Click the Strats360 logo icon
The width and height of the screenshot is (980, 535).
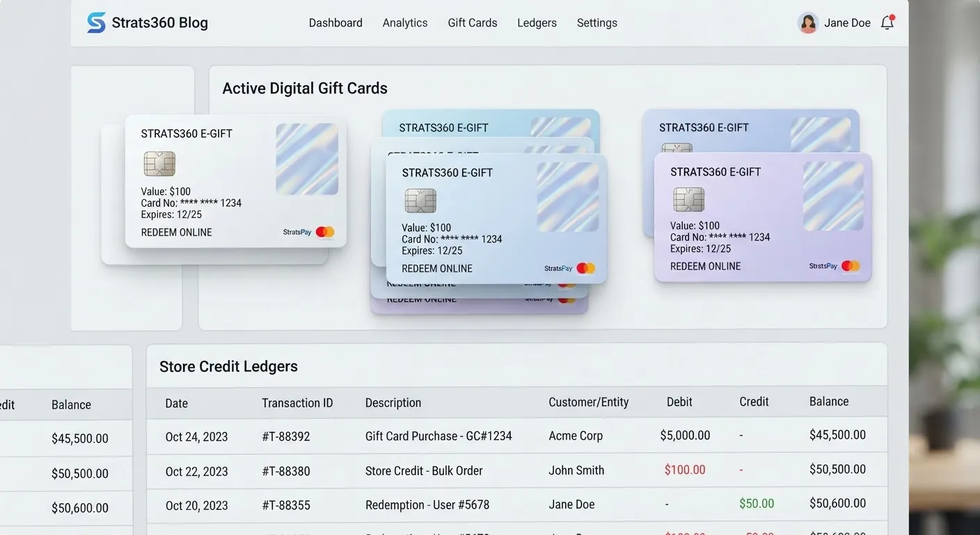(97, 22)
